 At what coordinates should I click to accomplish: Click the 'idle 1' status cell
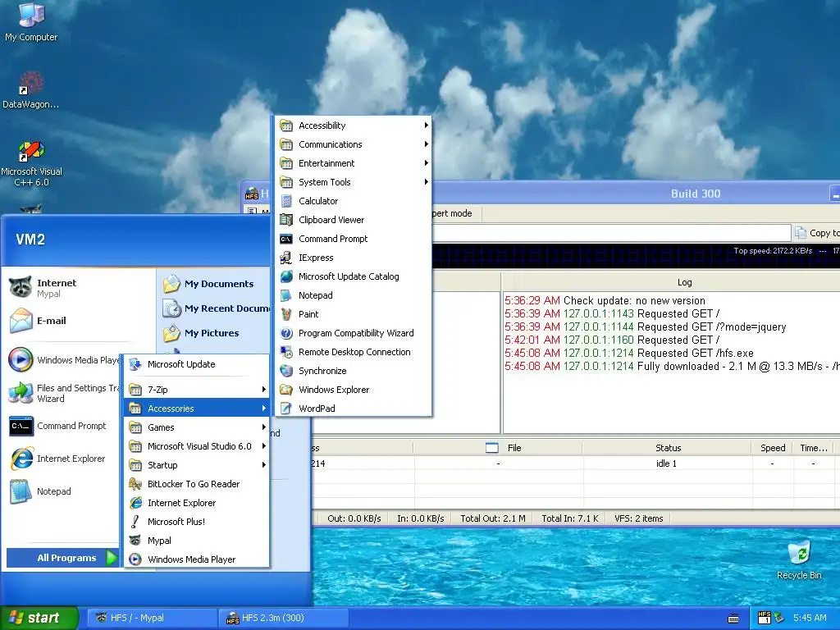pyautogui.click(x=666, y=463)
